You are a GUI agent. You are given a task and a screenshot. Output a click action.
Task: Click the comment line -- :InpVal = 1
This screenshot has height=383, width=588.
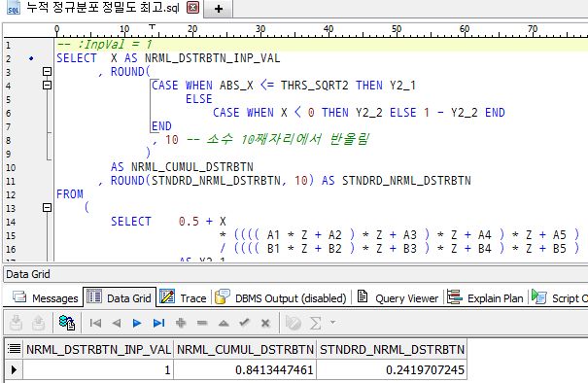[x=104, y=45]
